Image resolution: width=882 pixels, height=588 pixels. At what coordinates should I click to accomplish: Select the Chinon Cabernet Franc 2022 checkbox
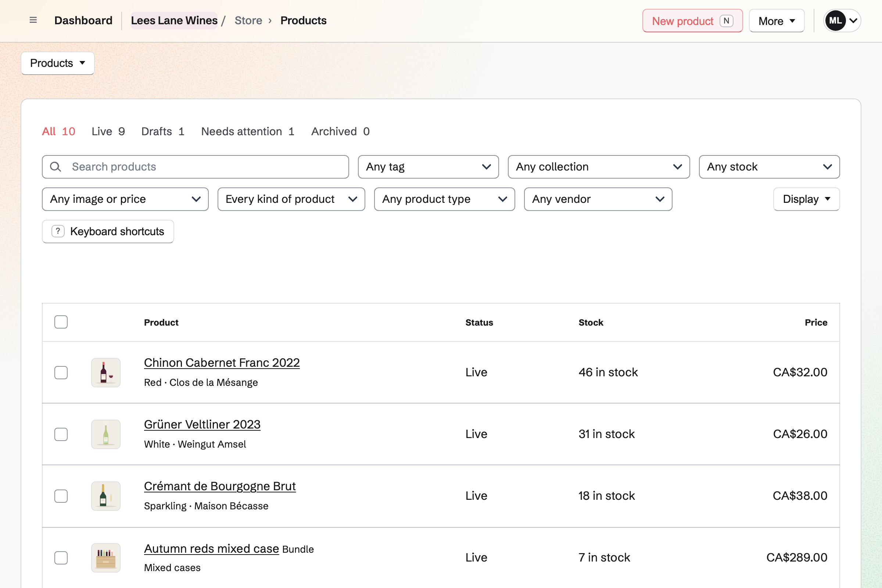pyautogui.click(x=61, y=372)
